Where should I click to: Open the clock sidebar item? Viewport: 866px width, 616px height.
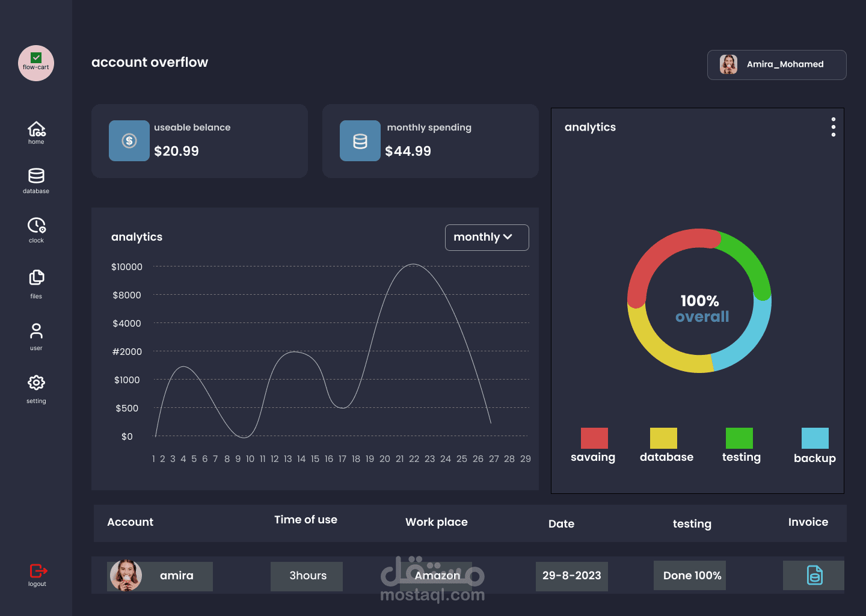[36, 230]
